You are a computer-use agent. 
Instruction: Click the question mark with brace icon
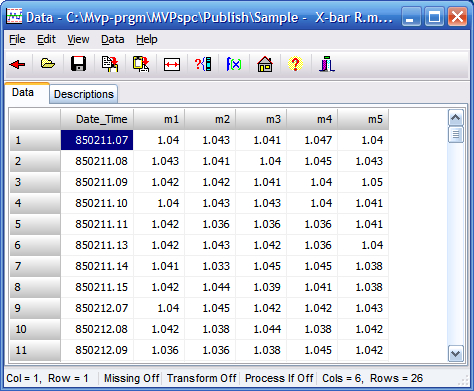pyautogui.click(x=203, y=64)
